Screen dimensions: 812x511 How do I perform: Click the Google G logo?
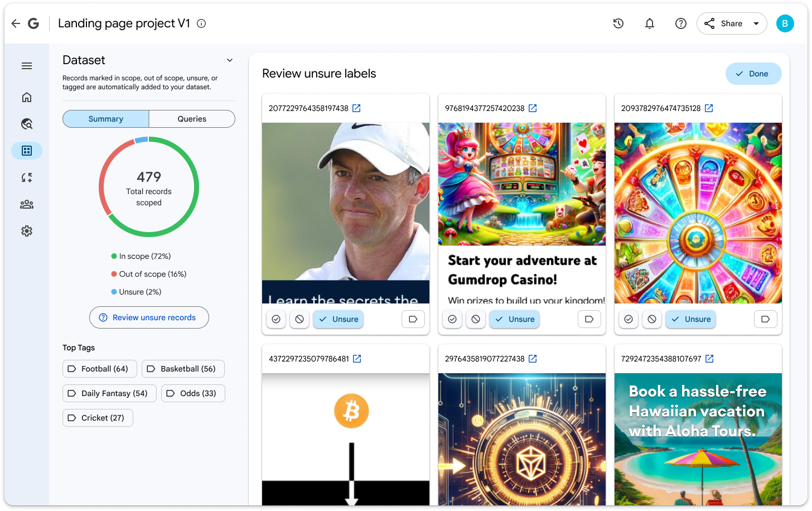click(33, 23)
